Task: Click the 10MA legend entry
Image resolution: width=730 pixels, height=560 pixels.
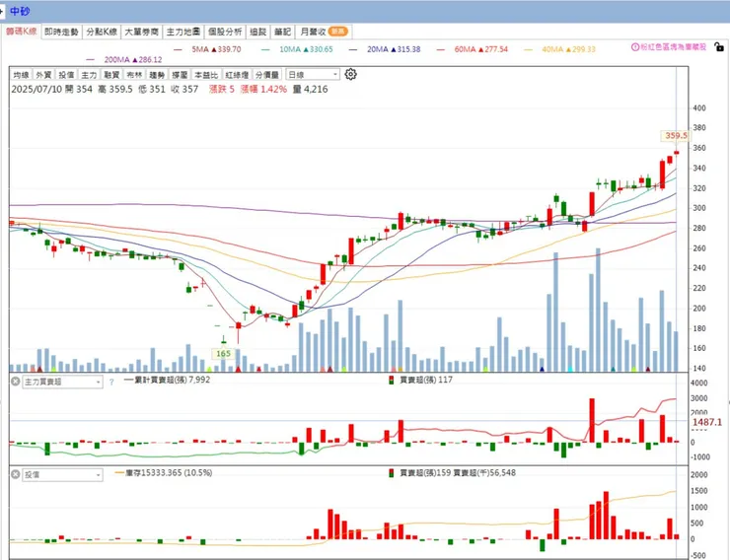Action: 297,49
